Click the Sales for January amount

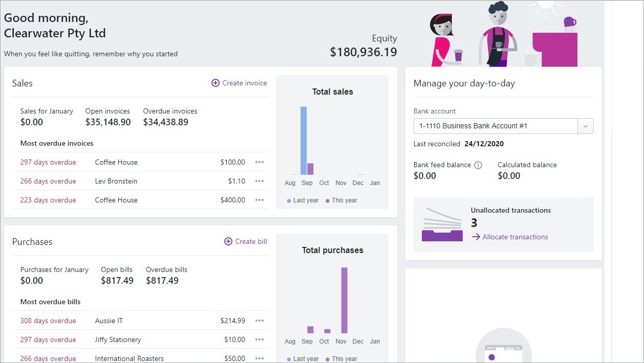pyautogui.click(x=32, y=122)
